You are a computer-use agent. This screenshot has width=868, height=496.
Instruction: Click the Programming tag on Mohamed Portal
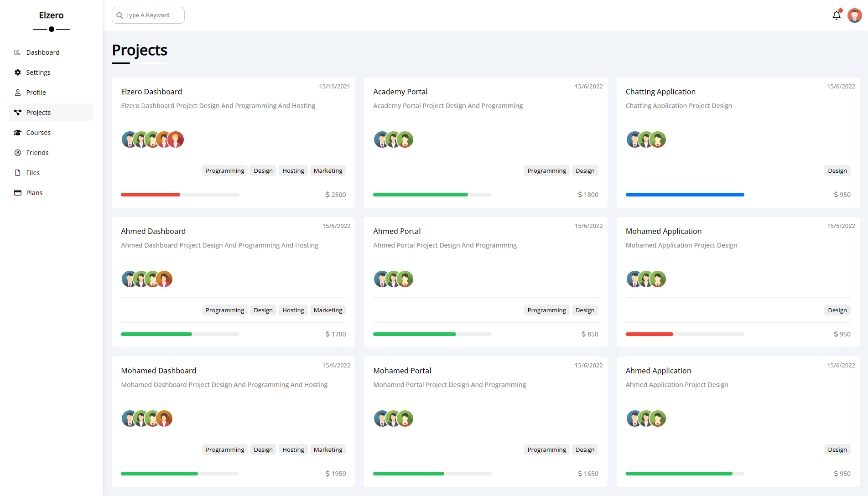[x=546, y=449]
